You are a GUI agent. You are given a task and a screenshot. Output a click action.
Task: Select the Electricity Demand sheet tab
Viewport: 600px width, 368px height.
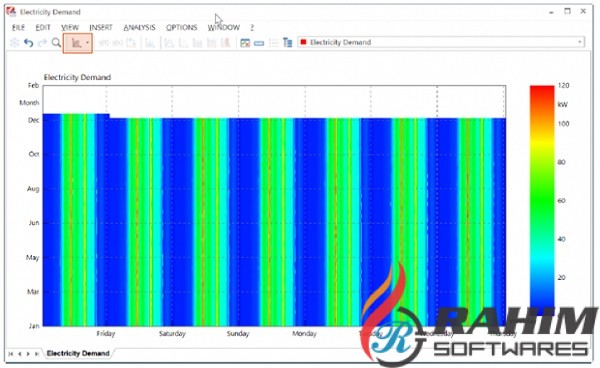pos(78,353)
